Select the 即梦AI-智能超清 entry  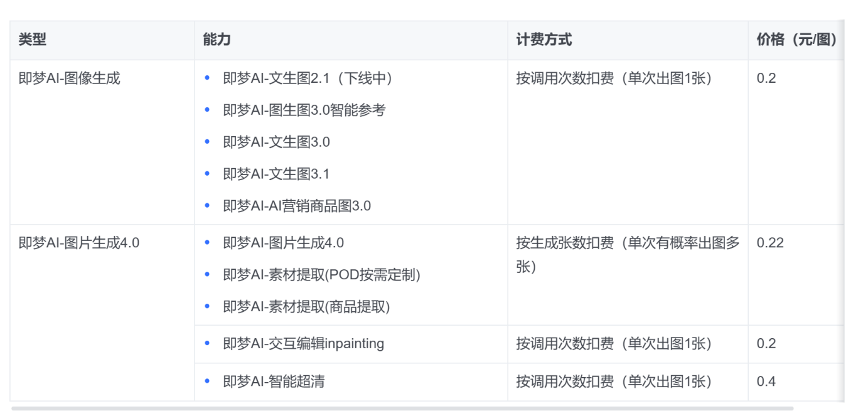tap(274, 381)
